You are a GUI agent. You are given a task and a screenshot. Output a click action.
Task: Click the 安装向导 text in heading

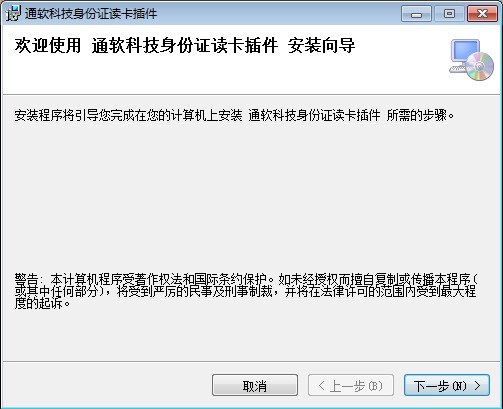pos(321,45)
